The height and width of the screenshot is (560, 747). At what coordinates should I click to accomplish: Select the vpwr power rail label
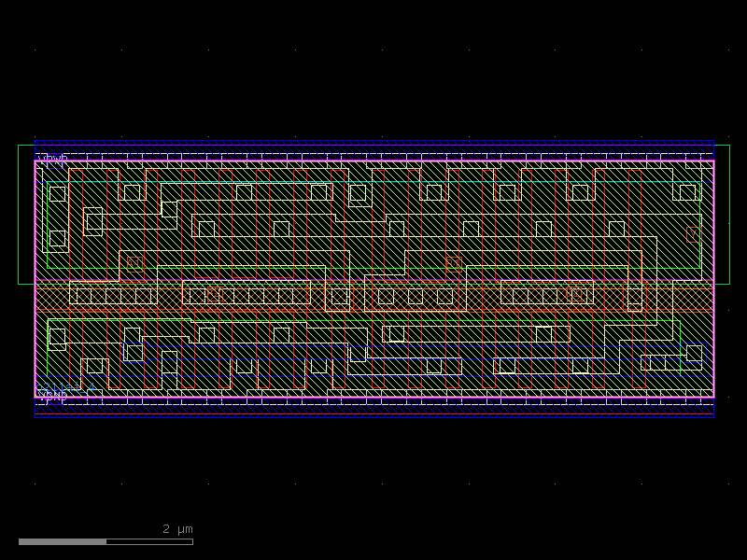pyautogui.click(x=51, y=157)
